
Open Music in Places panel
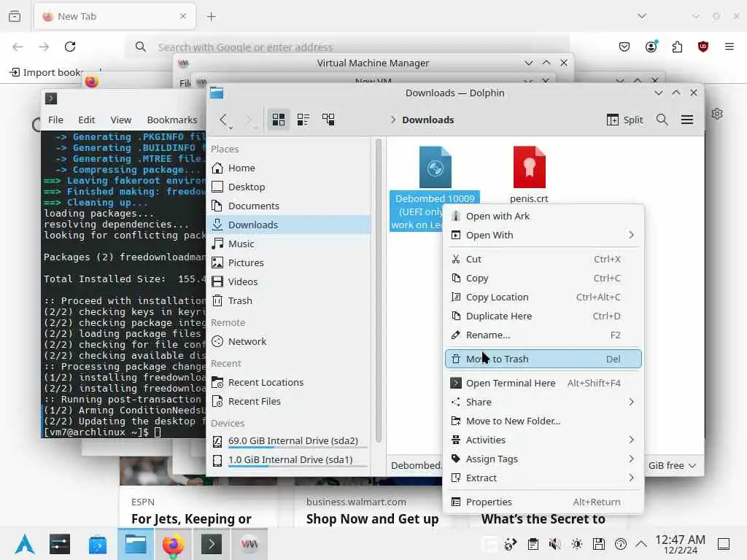coord(289,244)
